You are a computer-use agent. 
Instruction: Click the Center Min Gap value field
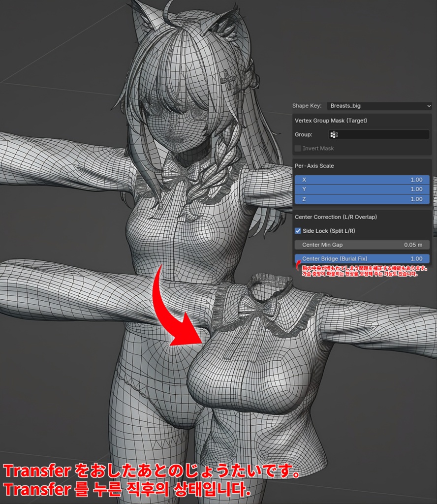pos(362,245)
